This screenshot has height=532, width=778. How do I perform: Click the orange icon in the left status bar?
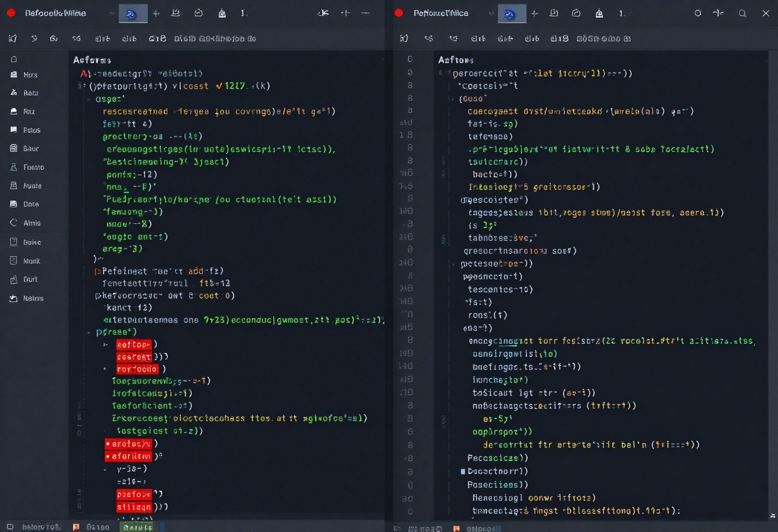click(x=76, y=527)
